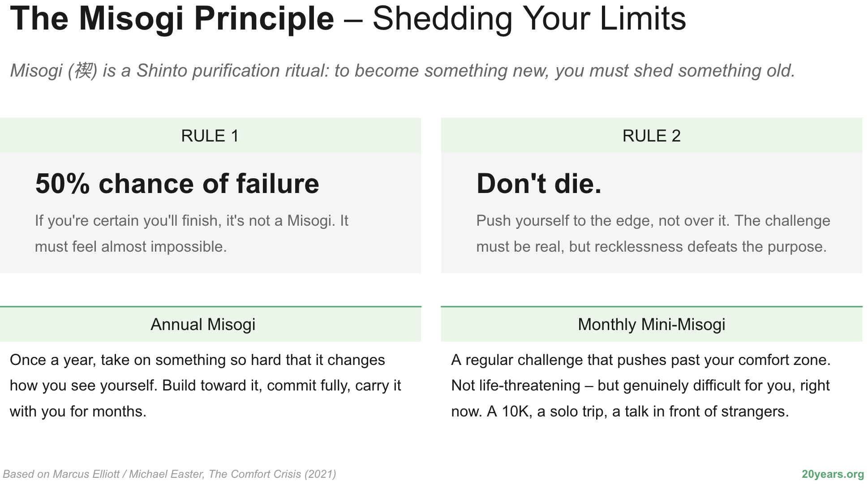Select the RULE 1 header
The width and height of the screenshot is (868, 489).
coord(210,136)
